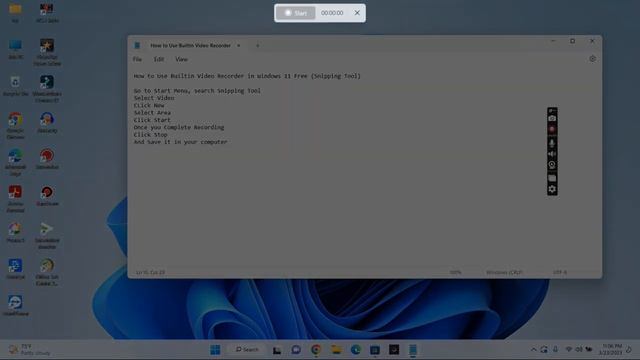640x360 pixels.
Task: Click the text line 'Click Start'
Action: click(x=152, y=120)
